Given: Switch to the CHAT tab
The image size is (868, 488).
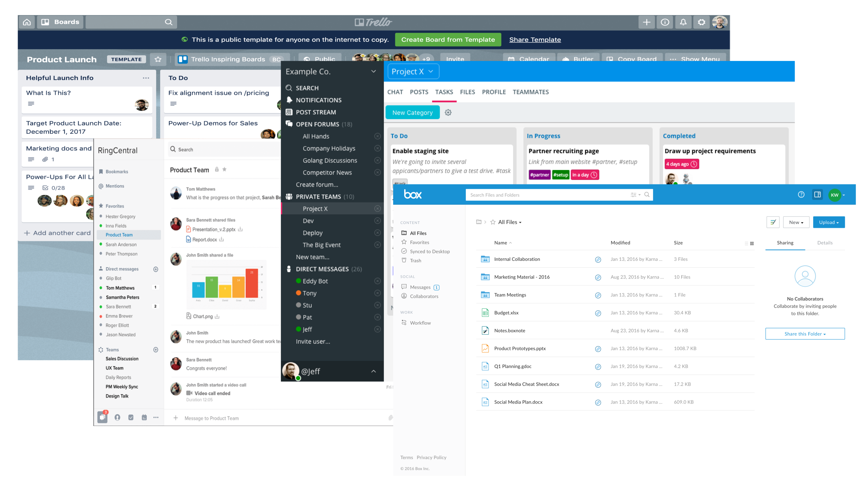Looking at the screenshot, I should 395,92.
